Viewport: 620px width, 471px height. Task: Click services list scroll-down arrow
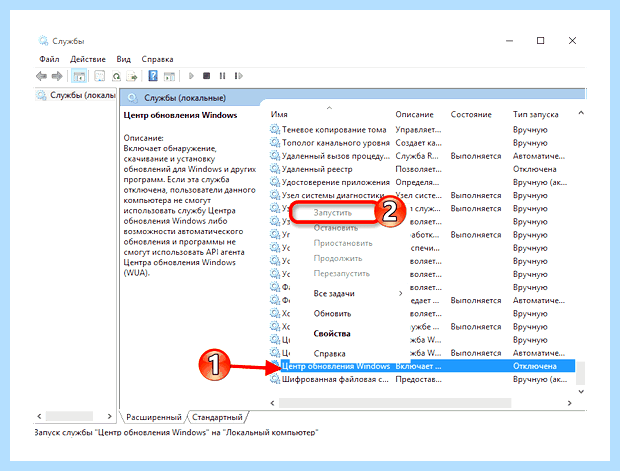click(581, 392)
